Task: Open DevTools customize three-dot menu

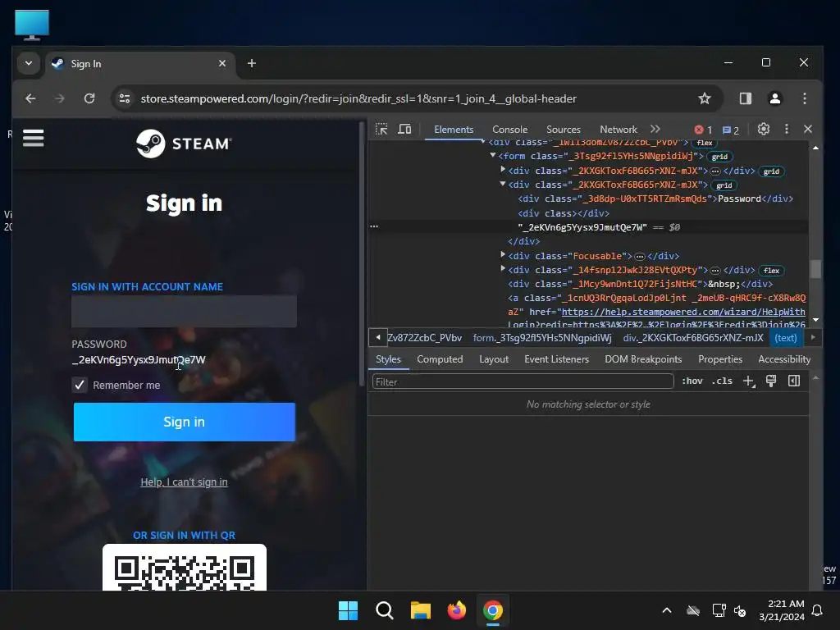Action: tap(787, 129)
